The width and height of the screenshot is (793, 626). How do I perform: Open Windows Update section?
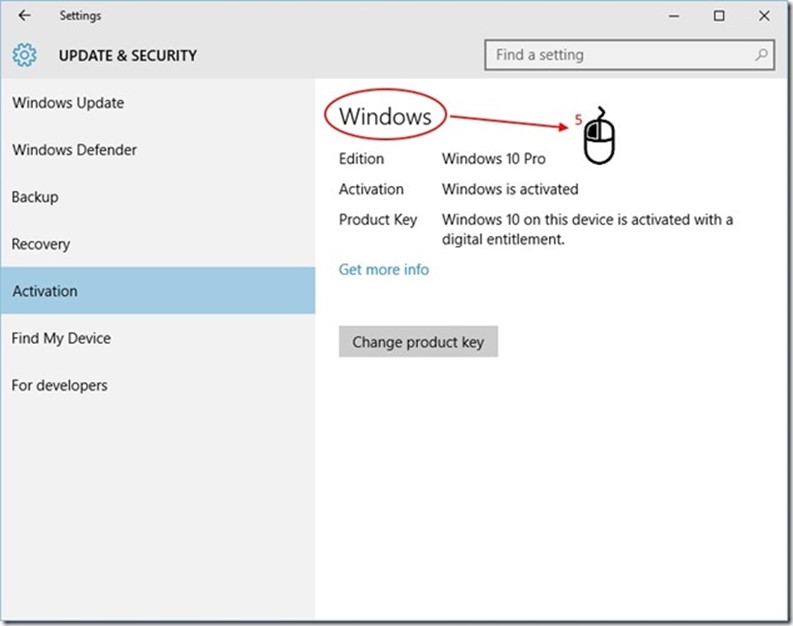(158, 103)
